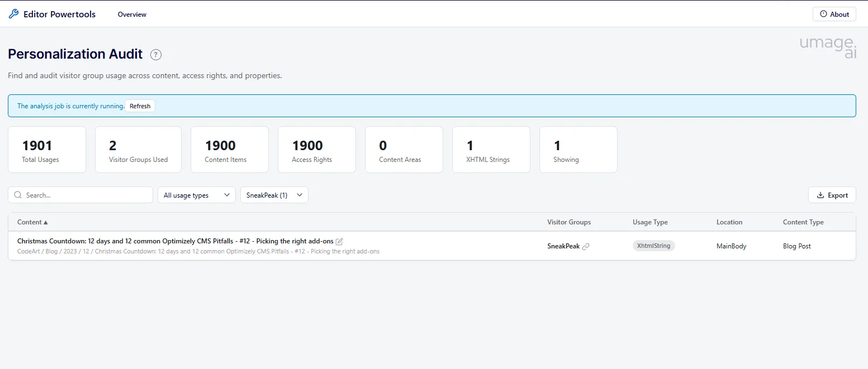Screen dimensions: 868x369
Task: Focus the Search input field
Action: [x=80, y=195]
